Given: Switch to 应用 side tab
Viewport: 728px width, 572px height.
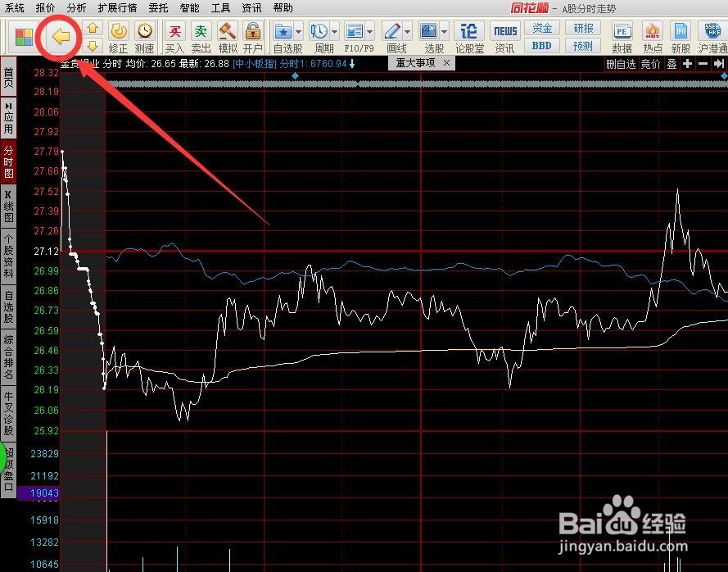Looking at the screenshot, I should pos(8,118).
